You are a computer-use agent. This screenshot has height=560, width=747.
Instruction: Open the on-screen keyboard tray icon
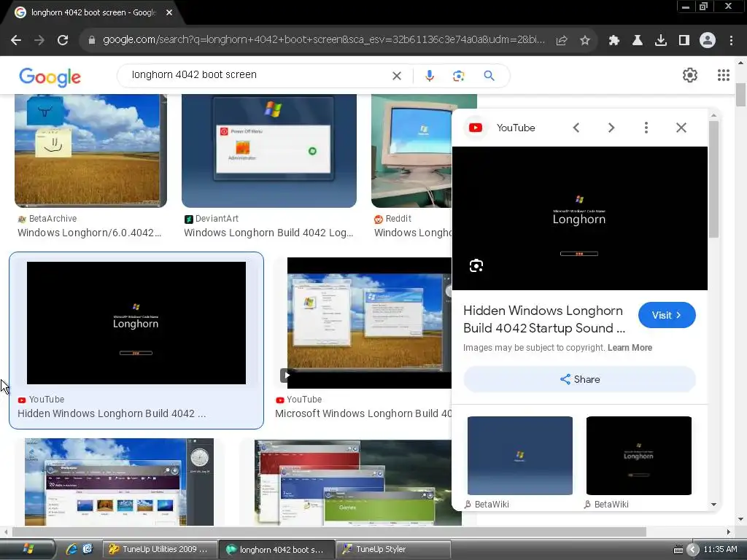point(678,550)
